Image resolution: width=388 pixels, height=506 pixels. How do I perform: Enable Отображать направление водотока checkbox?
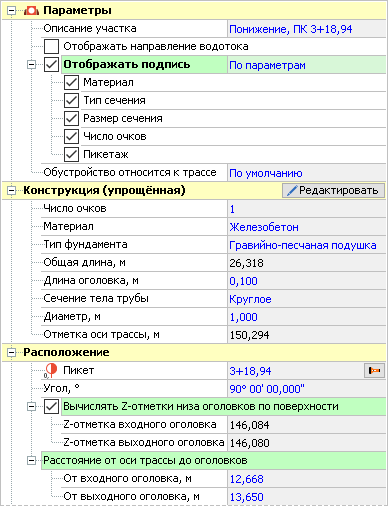click(51, 46)
